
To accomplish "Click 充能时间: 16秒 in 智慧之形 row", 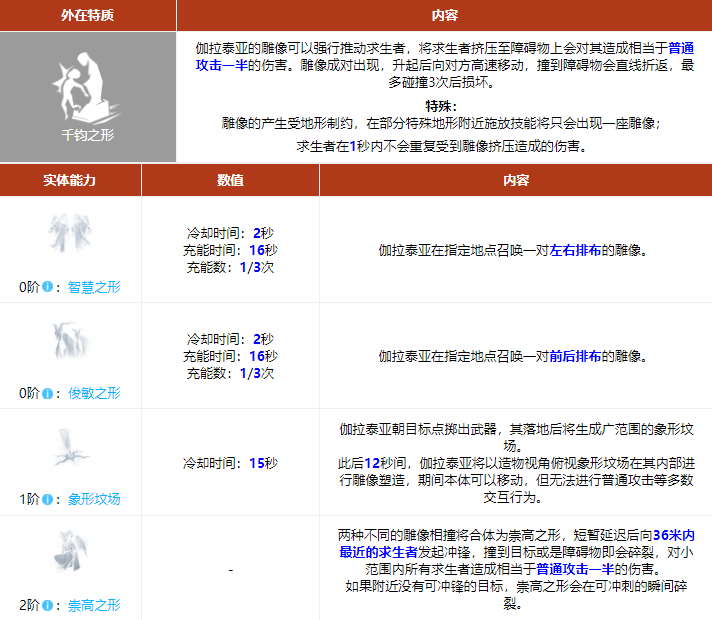I will click(230, 250).
